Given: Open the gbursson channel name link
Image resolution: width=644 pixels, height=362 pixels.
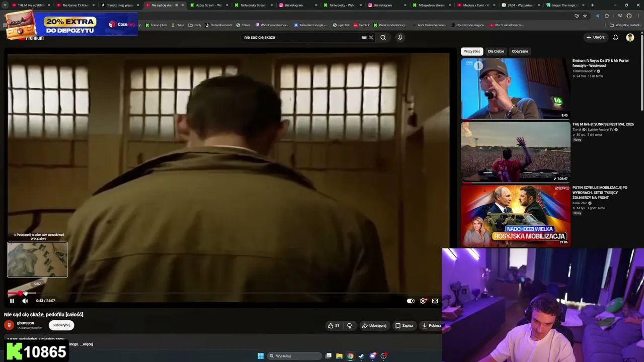Looking at the screenshot, I should (x=26, y=323).
